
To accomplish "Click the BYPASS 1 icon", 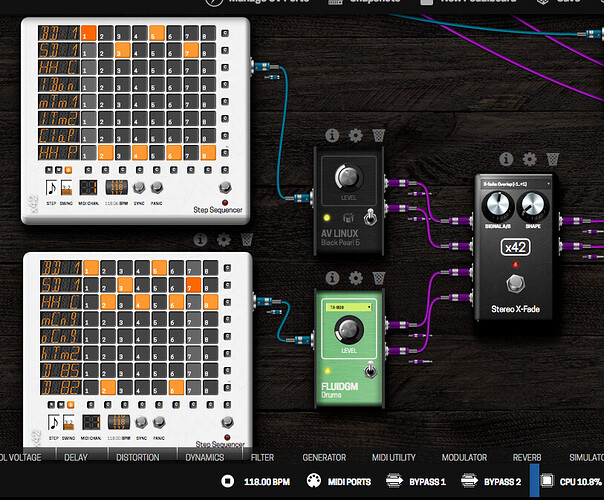I will 394,481.
